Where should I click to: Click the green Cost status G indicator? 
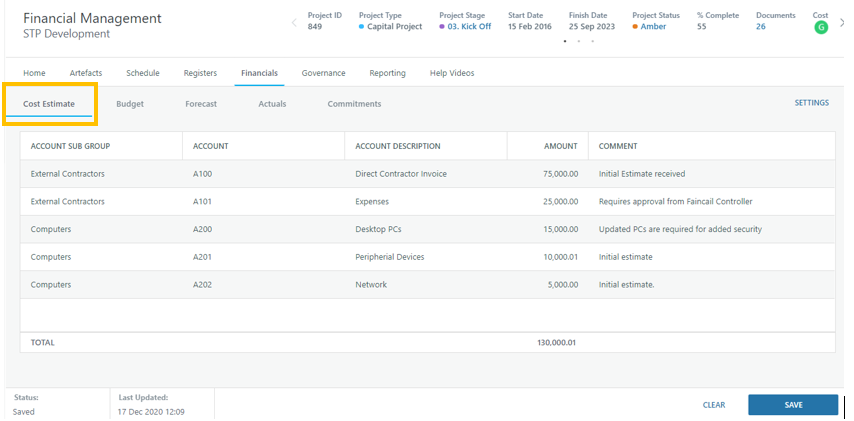click(821, 27)
